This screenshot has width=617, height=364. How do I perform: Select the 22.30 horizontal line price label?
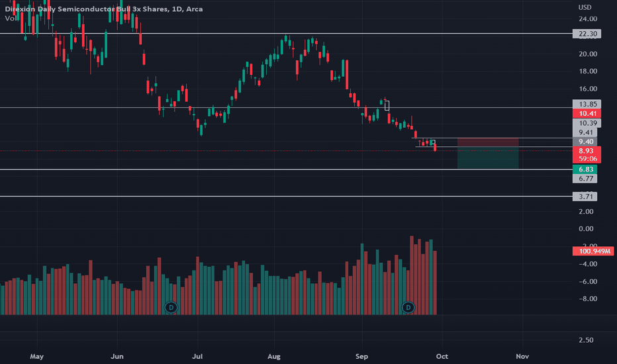click(x=587, y=34)
